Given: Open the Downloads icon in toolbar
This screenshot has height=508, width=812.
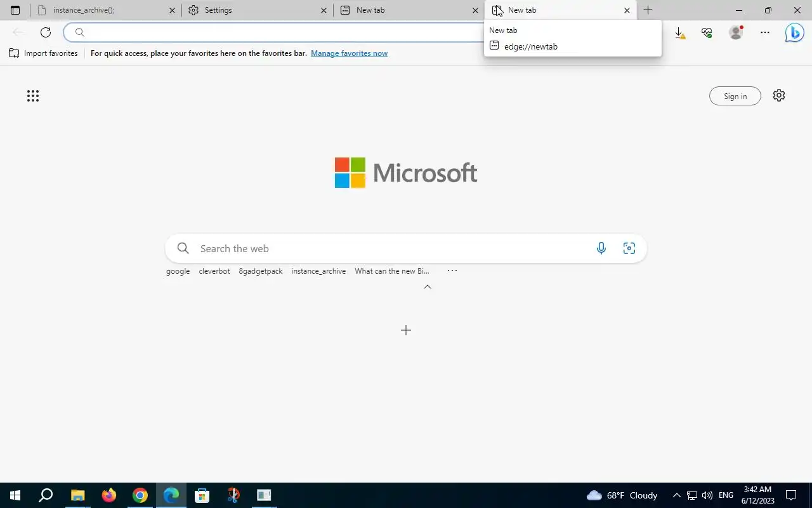Looking at the screenshot, I should (x=679, y=32).
